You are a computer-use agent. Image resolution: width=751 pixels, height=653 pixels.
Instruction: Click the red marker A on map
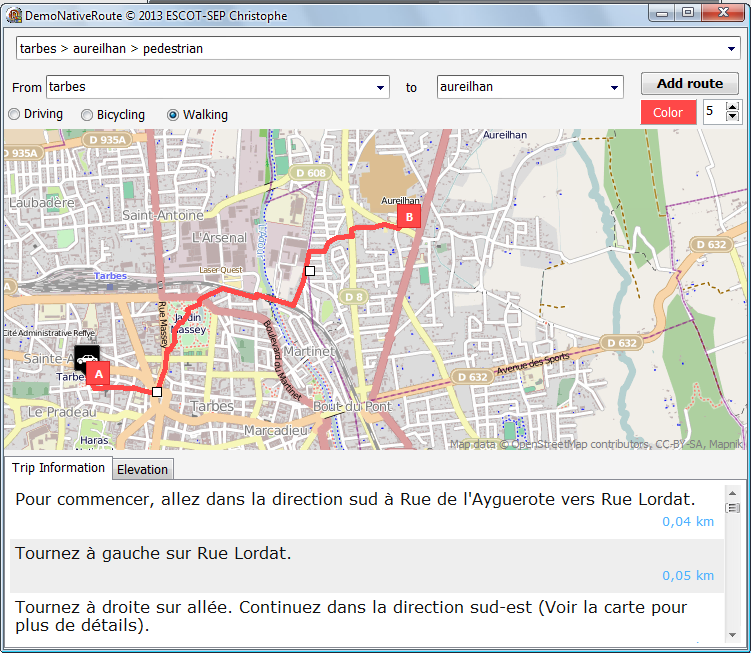(x=97, y=374)
